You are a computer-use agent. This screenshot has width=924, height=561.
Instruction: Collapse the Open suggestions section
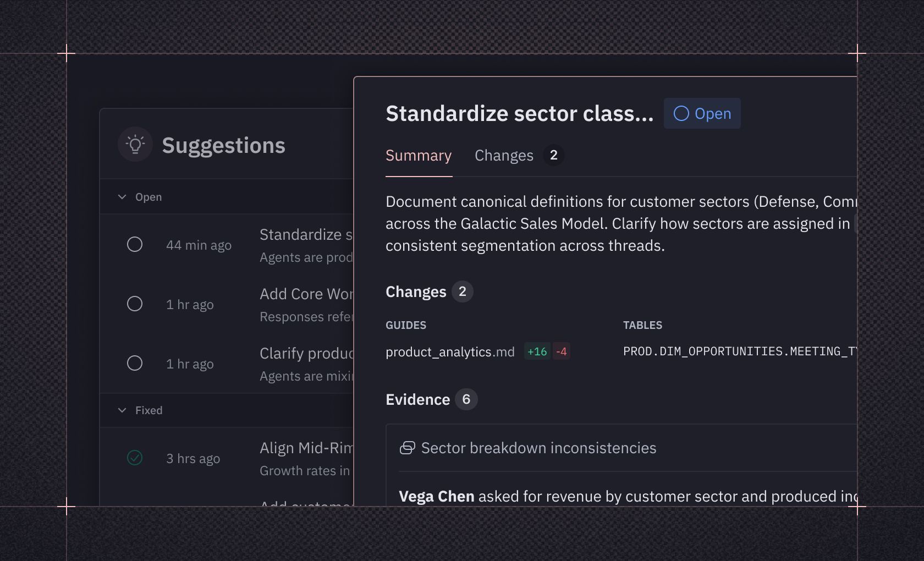pos(122,196)
